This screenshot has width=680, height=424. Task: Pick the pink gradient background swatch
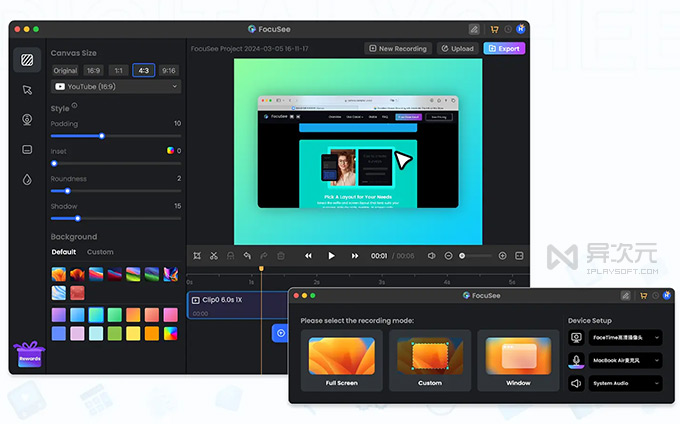pyautogui.click(x=170, y=315)
